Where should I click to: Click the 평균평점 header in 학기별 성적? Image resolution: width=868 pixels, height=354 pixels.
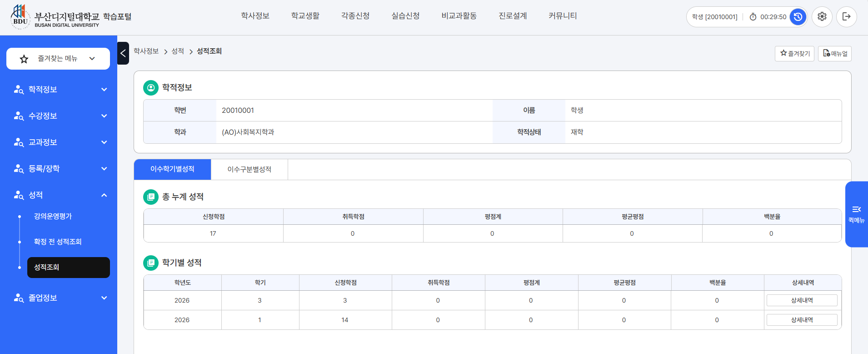[625, 283]
